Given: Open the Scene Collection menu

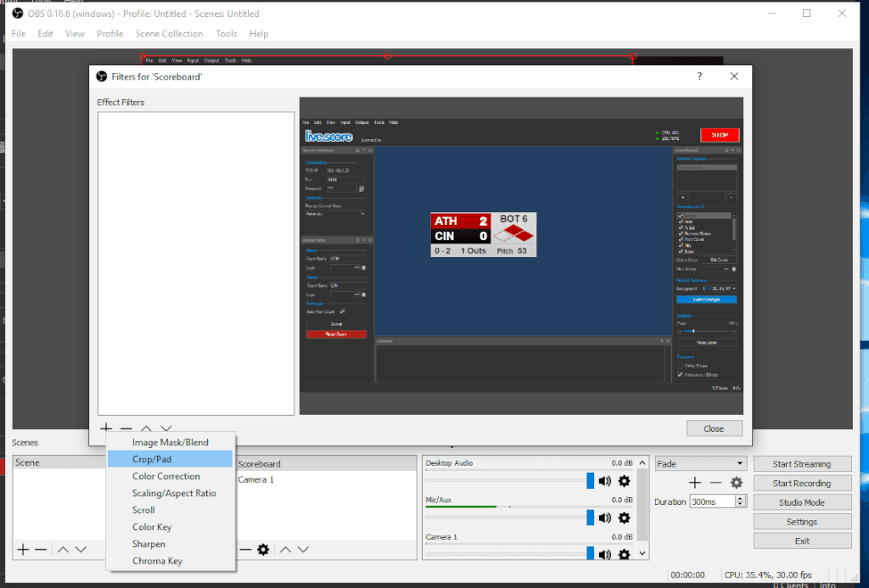Looking at the screenshot, I should click(x=169, y=34).
